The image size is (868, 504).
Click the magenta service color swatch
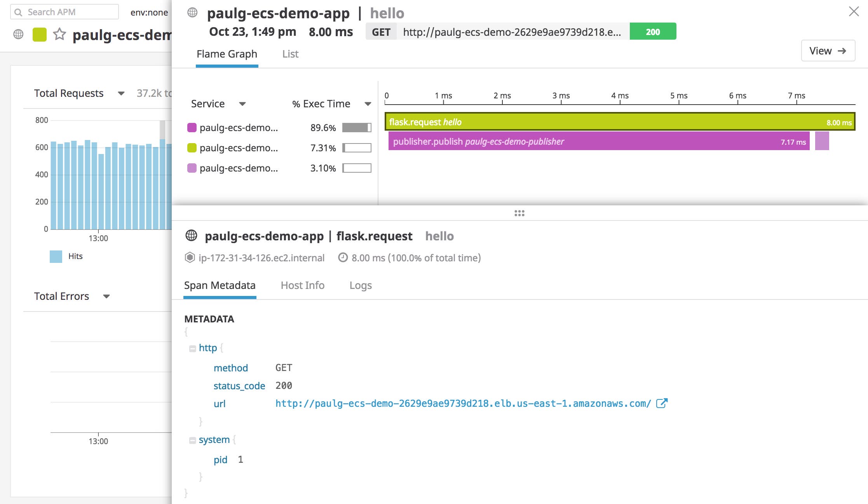[192, 127]
